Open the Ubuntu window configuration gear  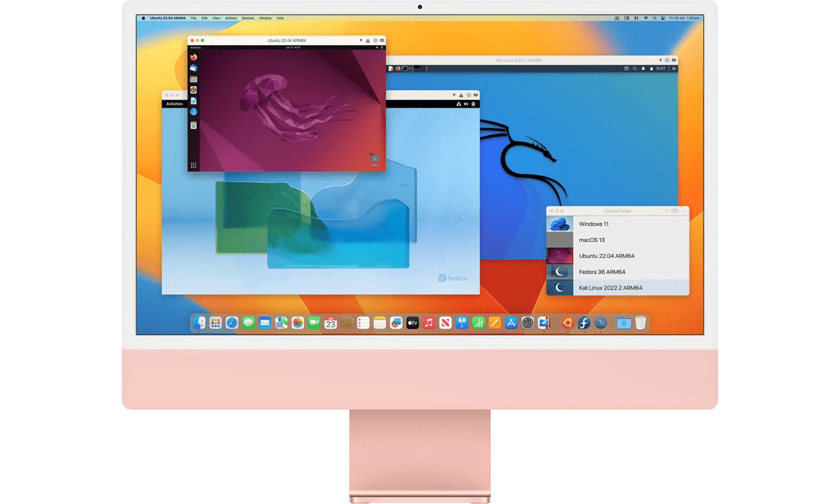click(376, 40)
